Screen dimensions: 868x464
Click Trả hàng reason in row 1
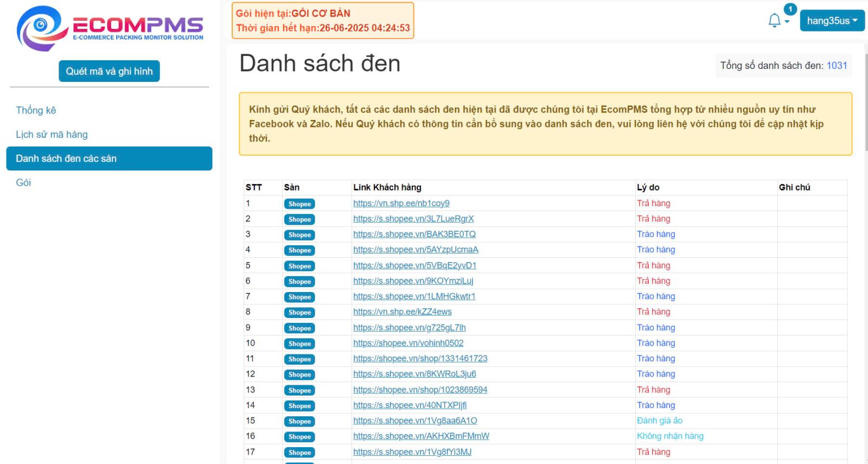[654, 204]
